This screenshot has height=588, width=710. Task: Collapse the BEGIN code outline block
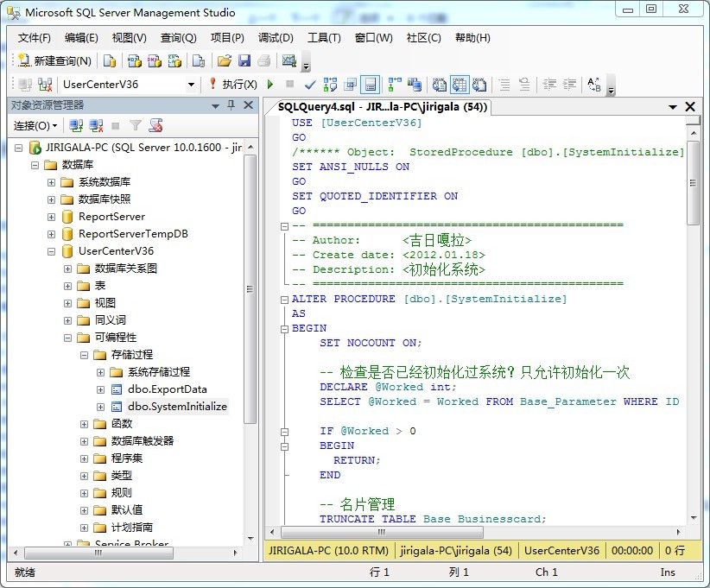tap(284, 329)
